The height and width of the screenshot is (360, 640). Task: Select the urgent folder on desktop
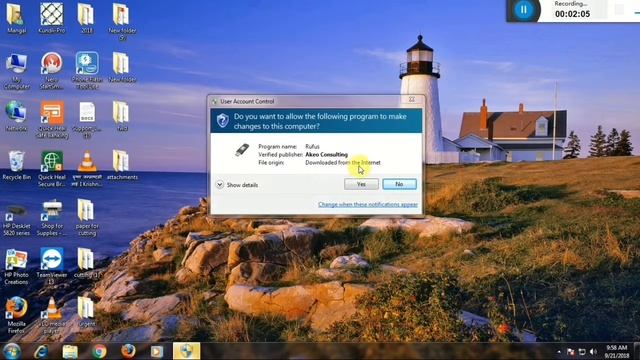[x=87, y=312]
